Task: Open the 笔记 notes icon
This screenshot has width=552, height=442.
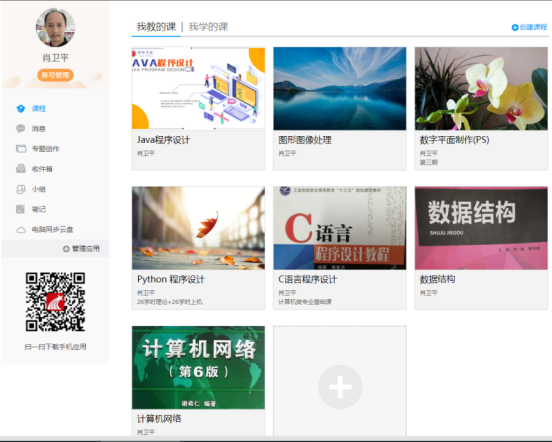Action: pyautogui.click(x=20, y=209)
